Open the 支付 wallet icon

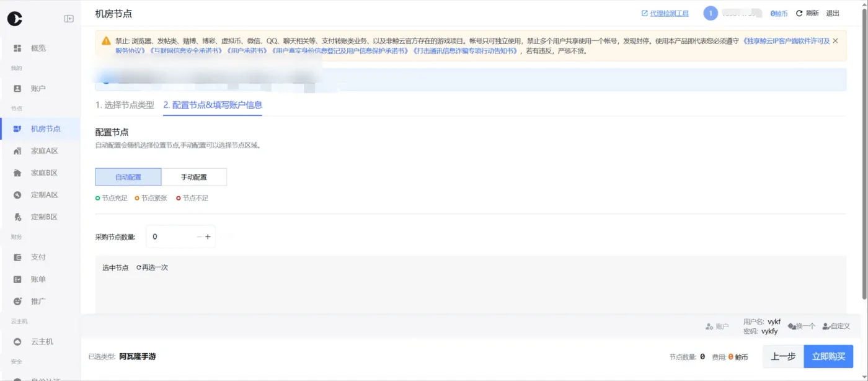tap(17, 257)
